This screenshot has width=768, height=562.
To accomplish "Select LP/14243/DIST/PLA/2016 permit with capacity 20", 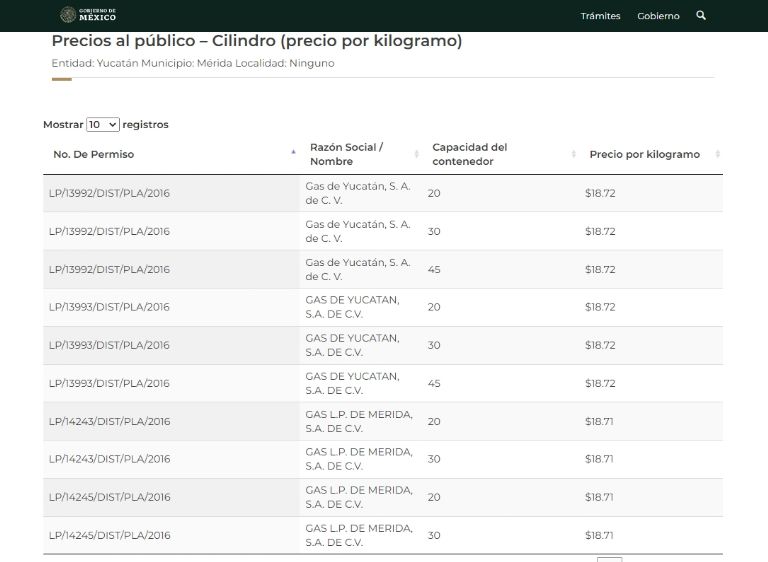I will [109, 421].
